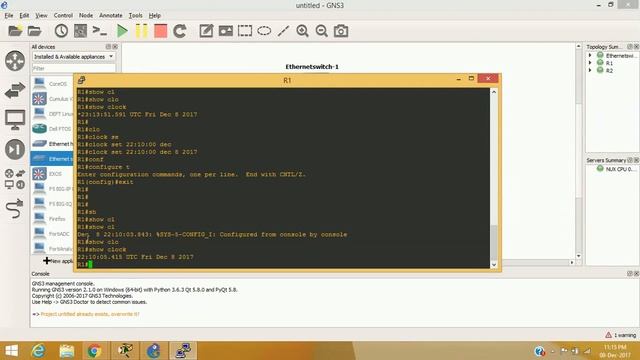Toggle show/hide interface labels icon
Image resolution: width=640 pixels, height=360 pixels.
pos(80,31)
